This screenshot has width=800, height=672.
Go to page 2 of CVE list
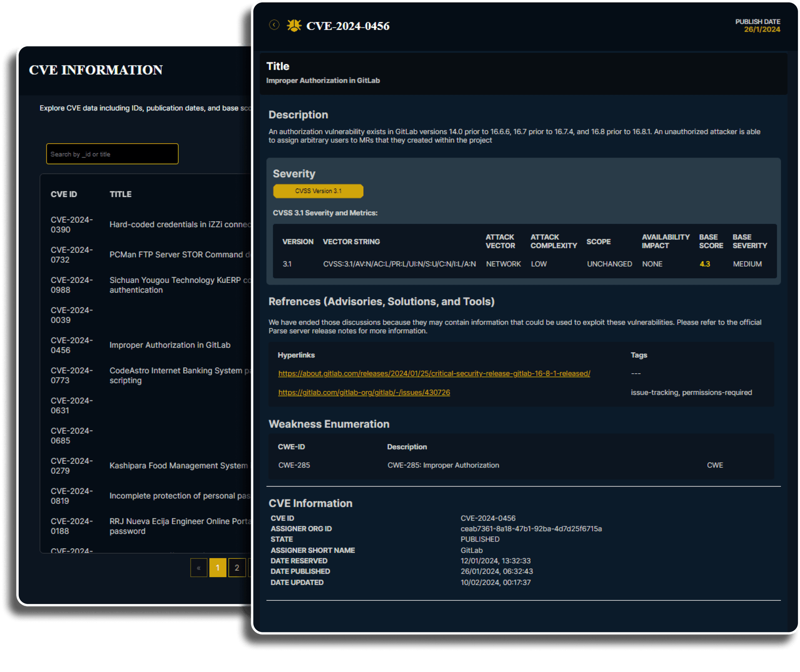pyautogui.click(x=237, y=567)
